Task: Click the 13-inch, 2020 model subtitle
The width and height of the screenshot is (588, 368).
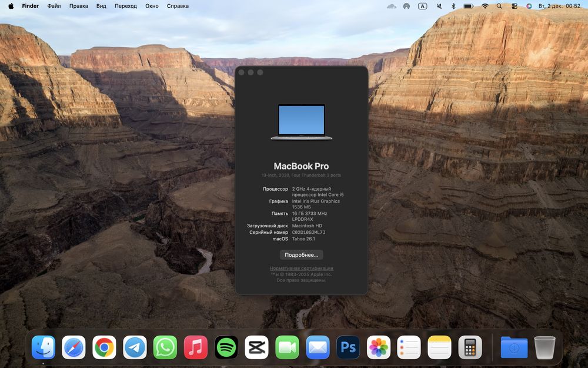Action: click(301, 175)
